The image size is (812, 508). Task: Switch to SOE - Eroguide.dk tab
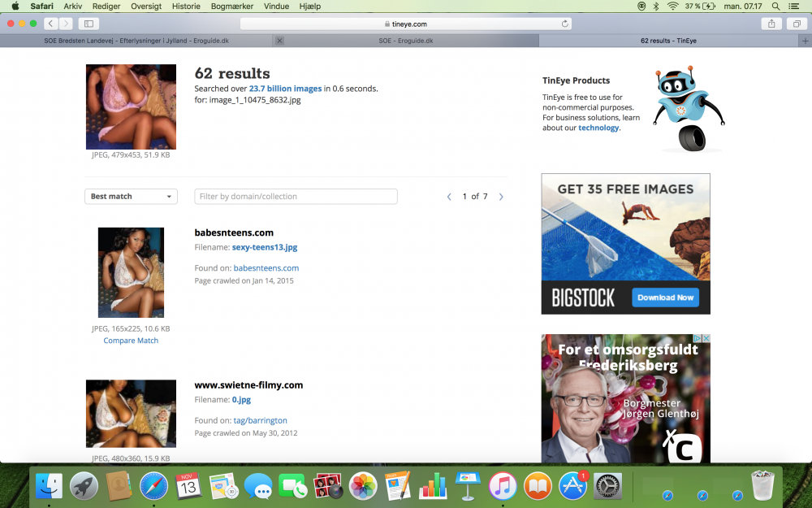405,41
